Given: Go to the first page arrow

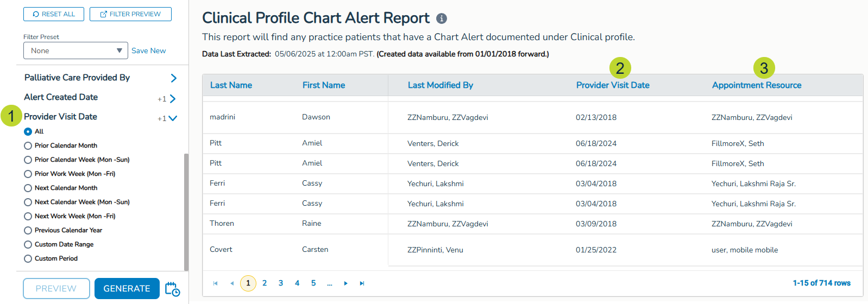Looking at the screenshot, I should pyautogui.click(x=216, y=283).
